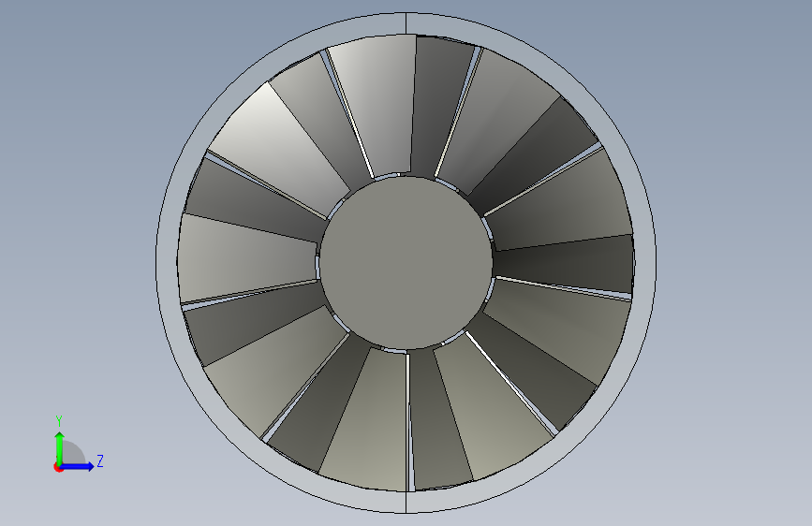This screenshot has height=526, width=812.
Task: Select the central circular hub face
Action: 406,263
